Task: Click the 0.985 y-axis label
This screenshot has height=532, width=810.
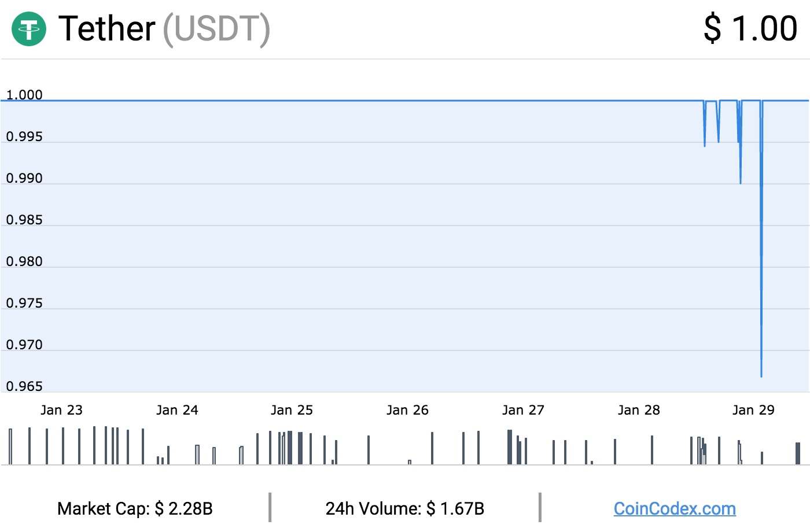Action: (x=24, y=220)
